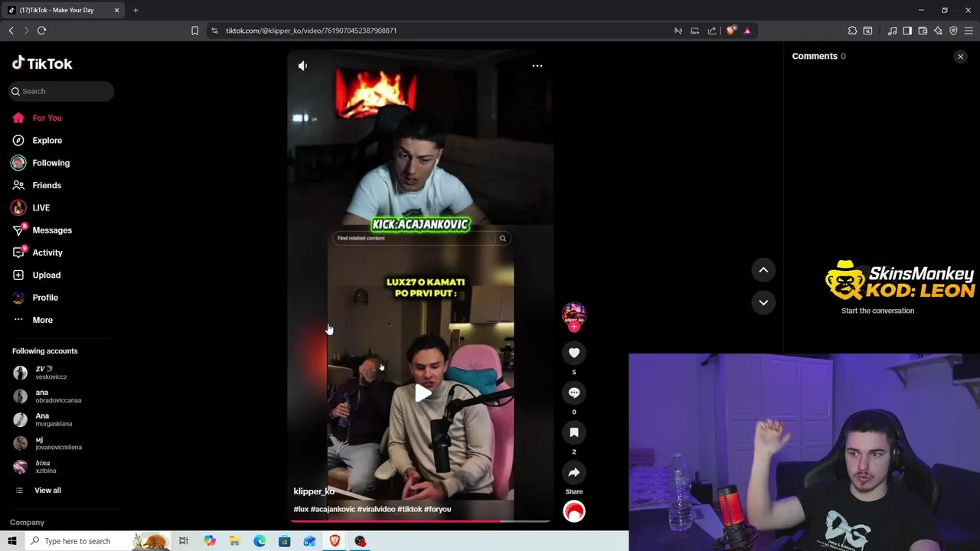Viewport: 980px width, 551px height.
Task: Open the #lux hashtag
Action: tap(301, 509)
